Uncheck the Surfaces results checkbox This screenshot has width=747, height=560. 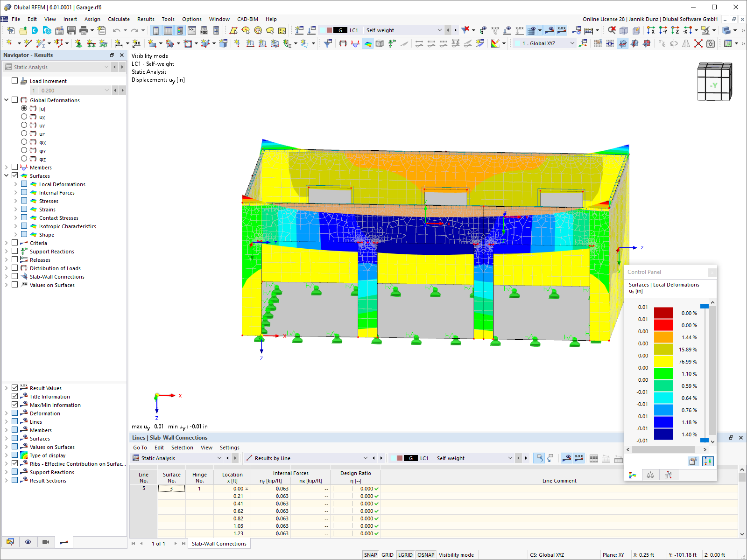point(15,176)
